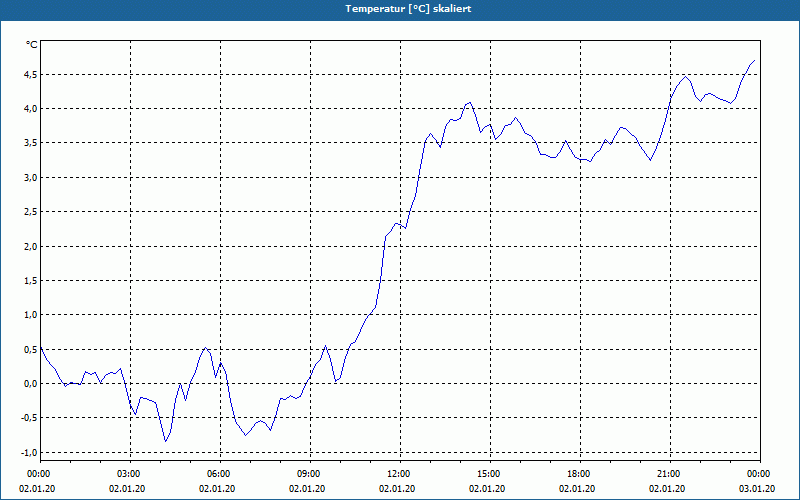Screen dimensions: 800x500
Task: Click the 03:00 time label
Action: (130, 474)
